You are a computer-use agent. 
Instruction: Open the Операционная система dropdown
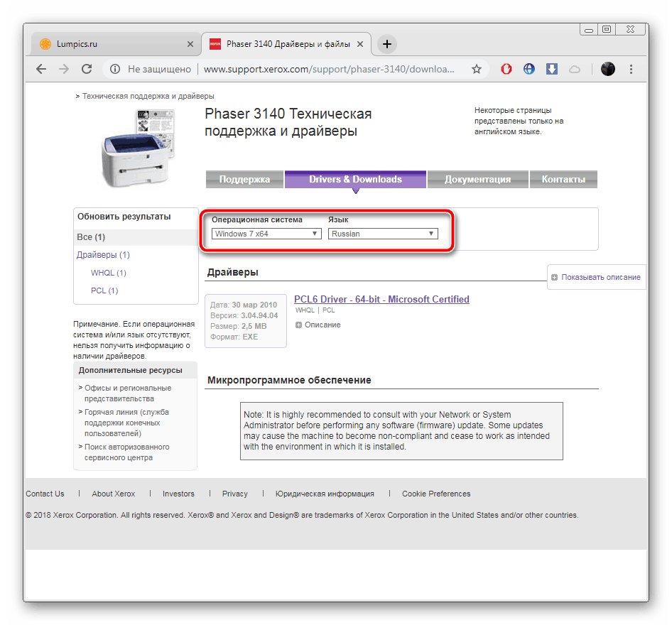click(266, 234)
